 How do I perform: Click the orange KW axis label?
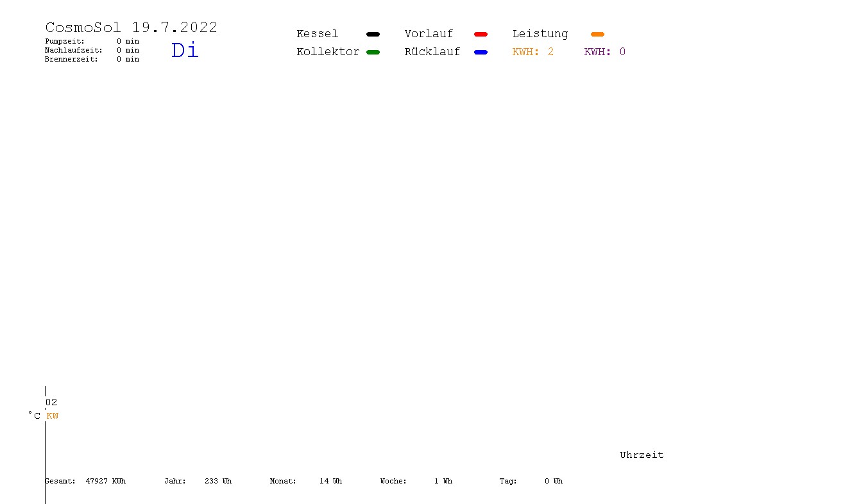(53, 416)
